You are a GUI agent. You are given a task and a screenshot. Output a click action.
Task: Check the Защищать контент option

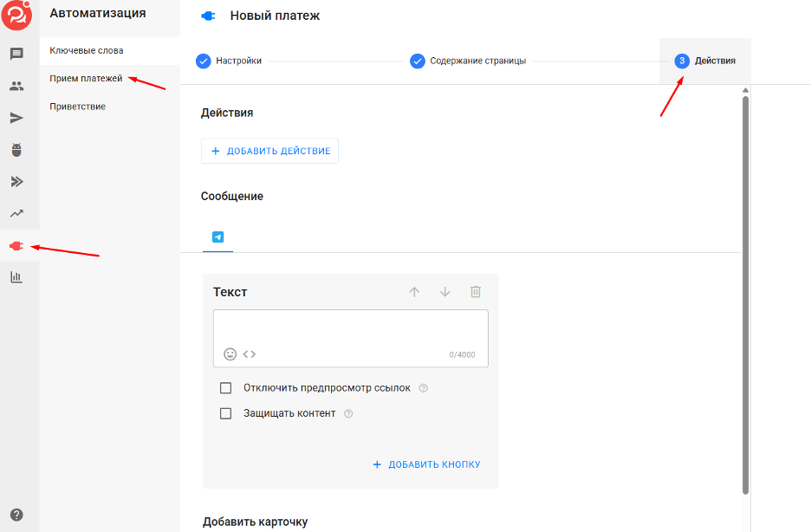click(225, 413)
